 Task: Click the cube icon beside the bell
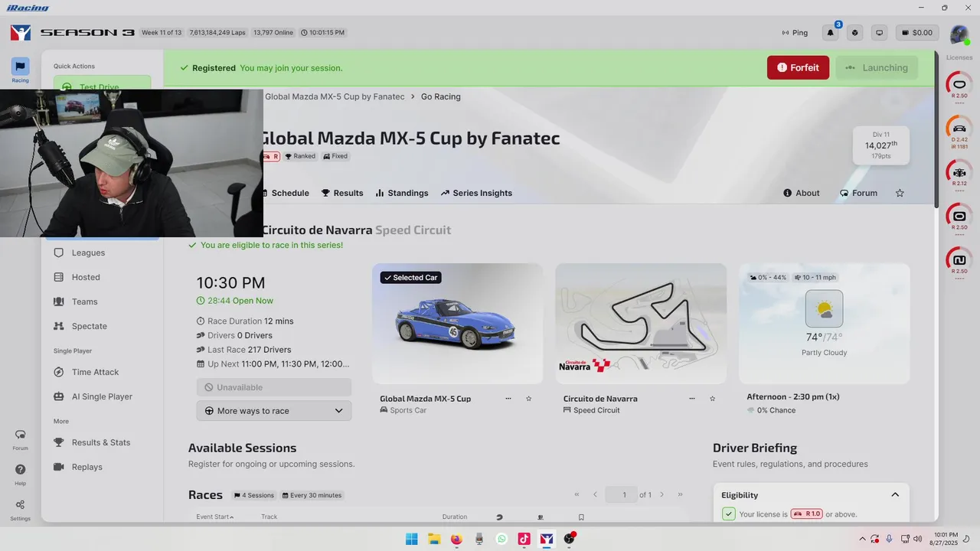coord(855,33)
